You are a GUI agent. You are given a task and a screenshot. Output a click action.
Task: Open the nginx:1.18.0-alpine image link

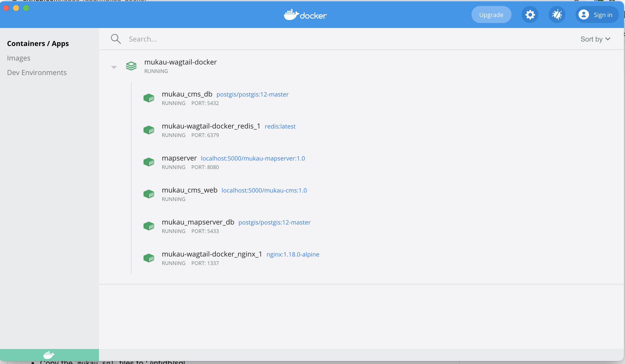click(x=293, y=254)
